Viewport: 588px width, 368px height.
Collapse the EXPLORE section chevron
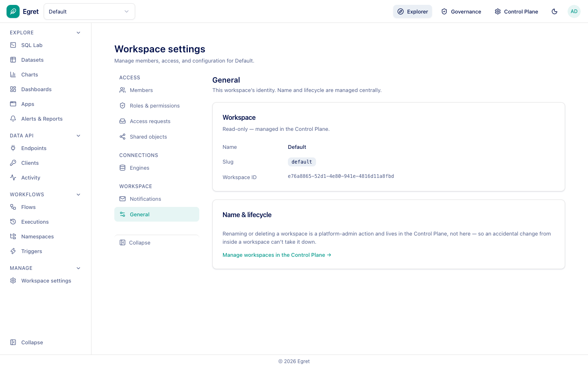click(78, 33)
